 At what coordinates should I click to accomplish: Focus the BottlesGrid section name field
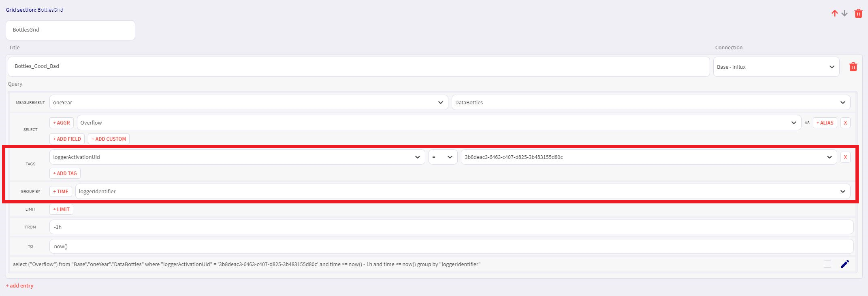click(x=70, y=30)
